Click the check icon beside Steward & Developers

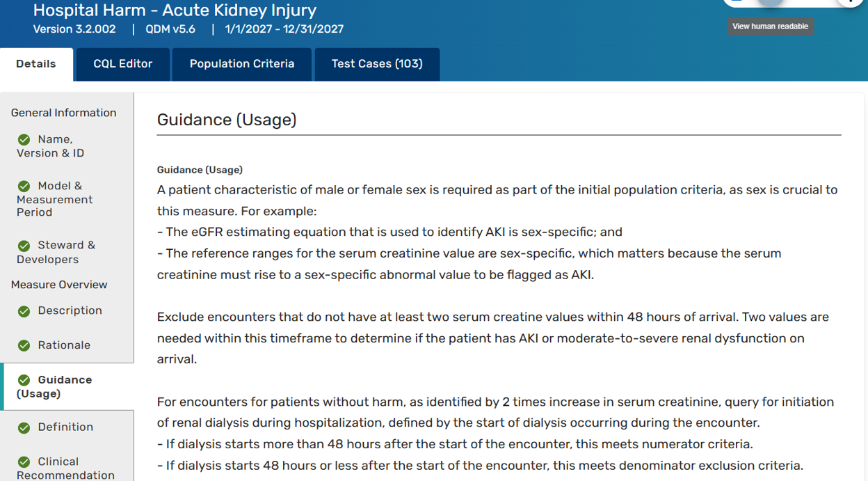pyautogui.click(x=24, y=246)
